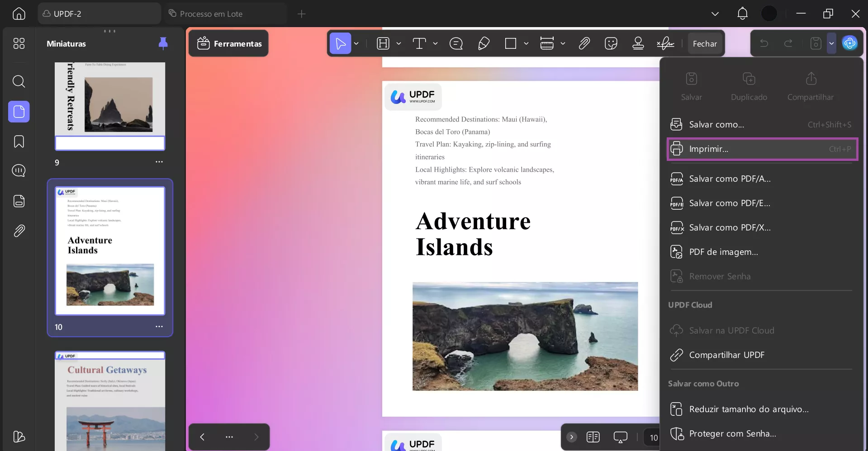Open the shape tool dropdown

(526, 43)
